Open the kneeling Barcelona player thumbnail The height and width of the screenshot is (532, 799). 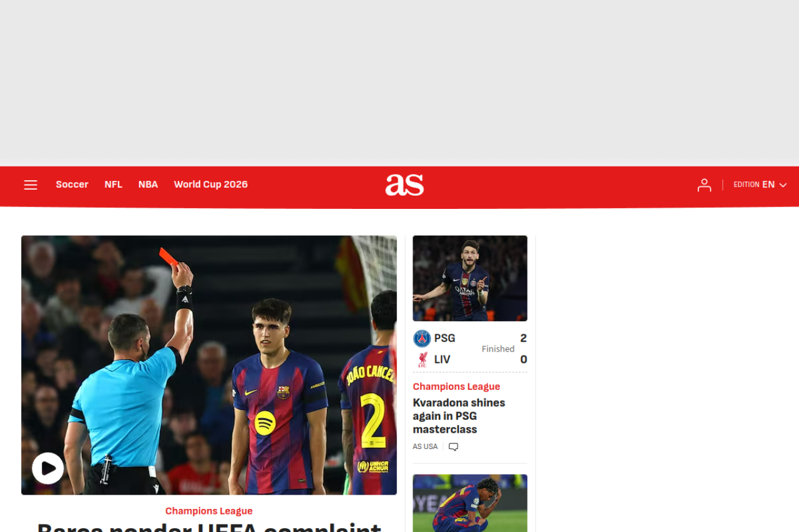click(x=470, y=503)
